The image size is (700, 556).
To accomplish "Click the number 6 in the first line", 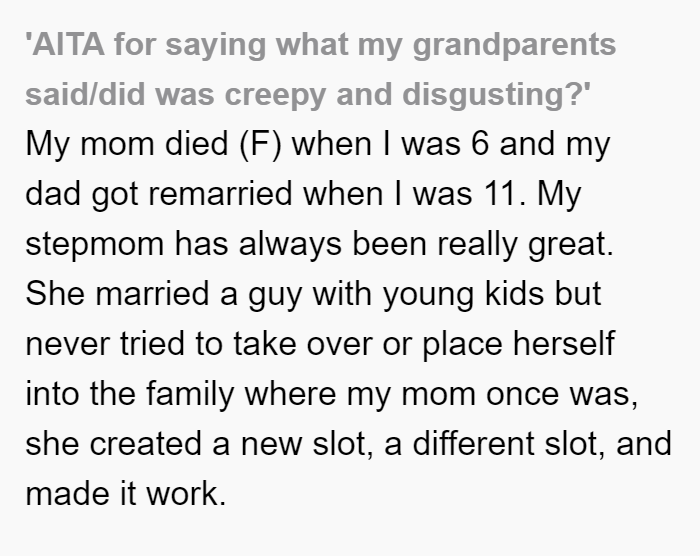I will click(480, 144).
